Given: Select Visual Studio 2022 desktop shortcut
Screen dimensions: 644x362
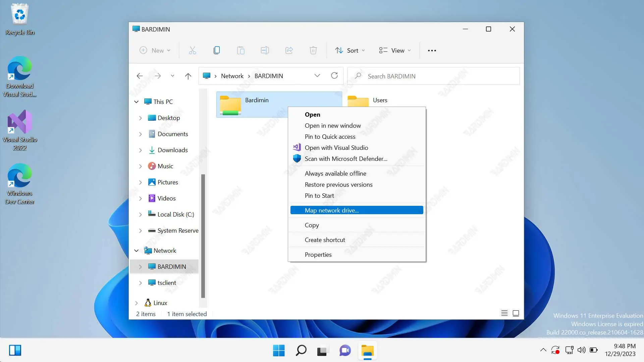Looking at the screenshot, I should tap(20, 130).
